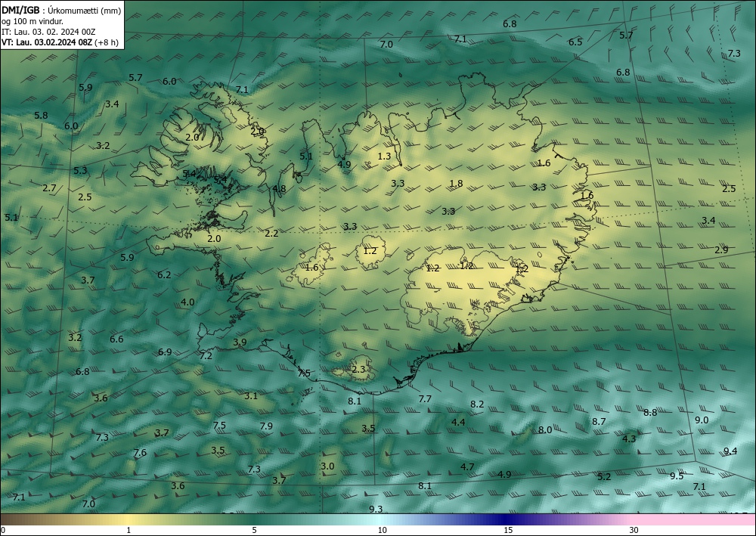Pick the map value 1.3
The height and width of the screenshot is (536, 756).
coord(384,156)
